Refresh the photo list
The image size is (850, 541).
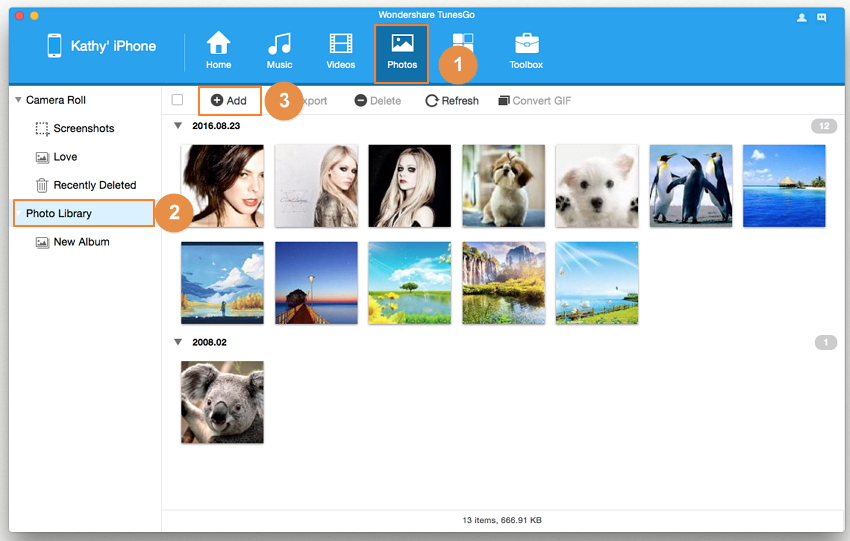point(452,101)
